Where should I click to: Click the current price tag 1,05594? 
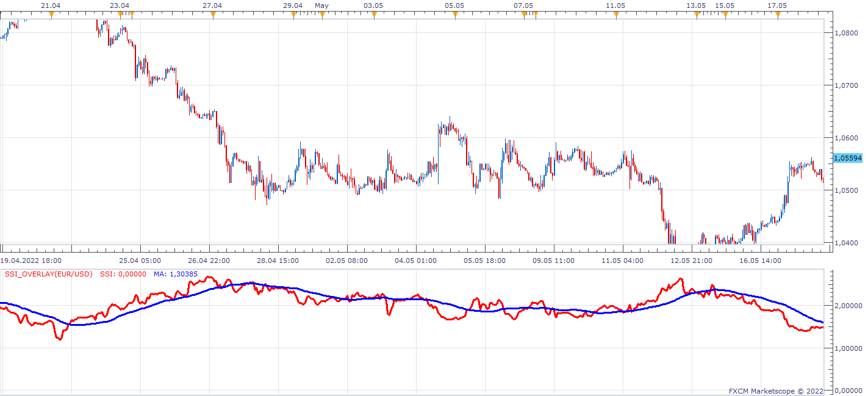point(847,158)
